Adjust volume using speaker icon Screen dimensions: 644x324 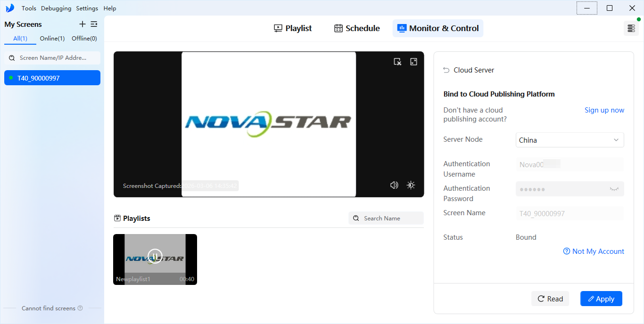coord(394,185)
